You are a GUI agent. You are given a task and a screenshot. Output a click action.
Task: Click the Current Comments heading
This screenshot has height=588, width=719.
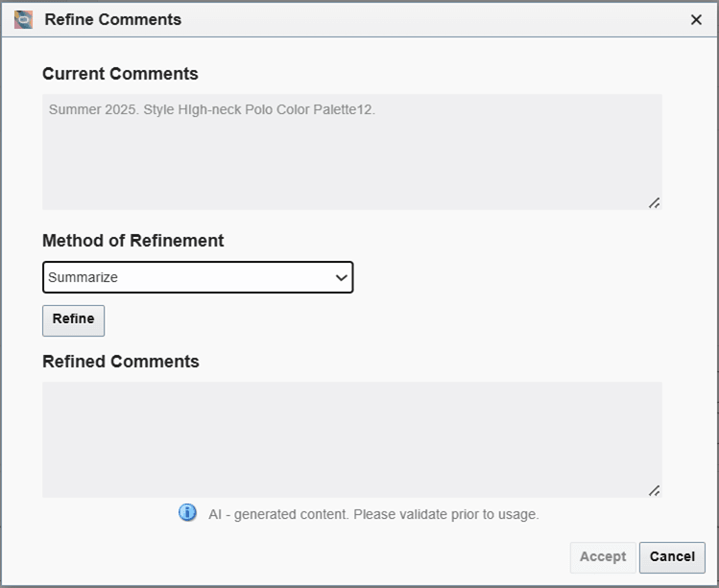[x=120, y=74]
